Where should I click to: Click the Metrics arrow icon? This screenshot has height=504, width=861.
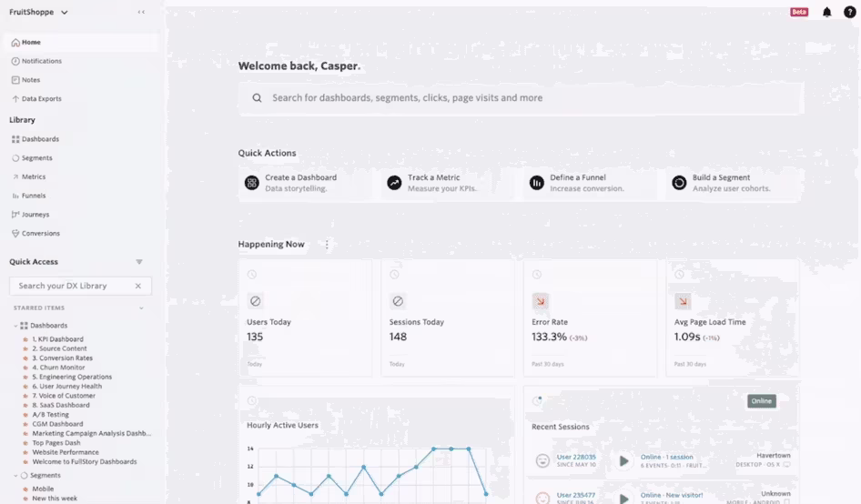[x=15, y=176]
